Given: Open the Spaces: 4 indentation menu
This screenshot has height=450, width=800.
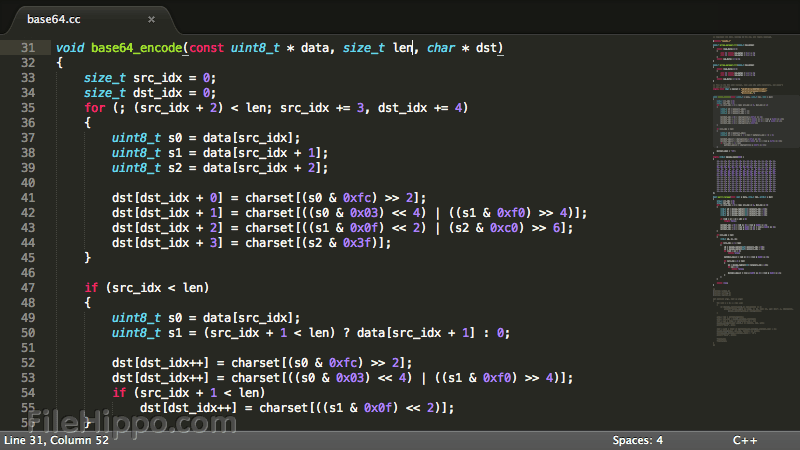Looking at the screenshot, I should click(638, 440).
